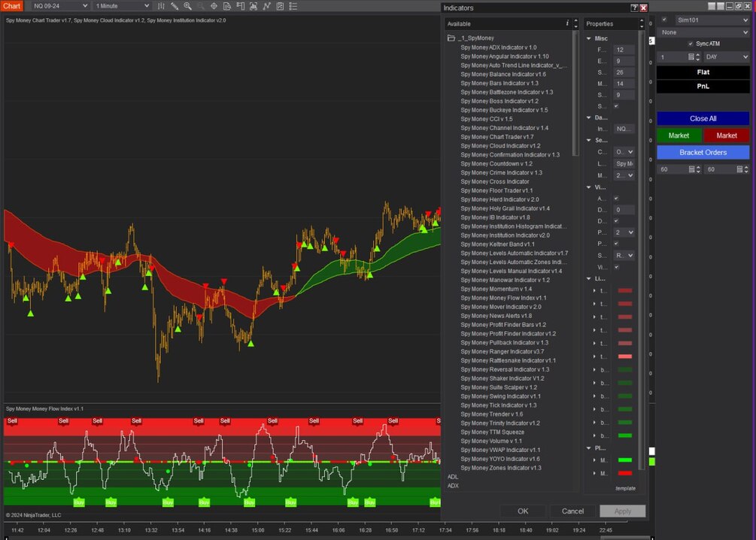756x540 pixels.
Task: Open the zigzag line chart toolbar icon
Action: 266,6
